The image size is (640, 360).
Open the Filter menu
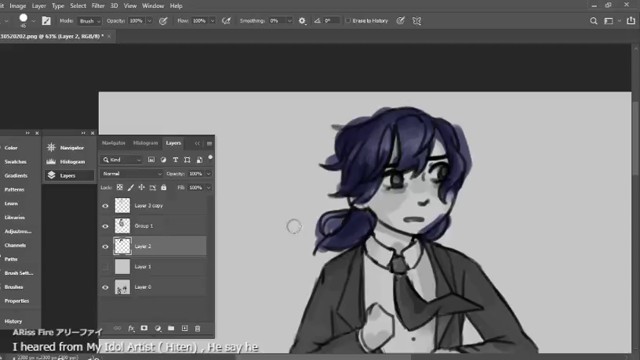[x=98, y=6]
